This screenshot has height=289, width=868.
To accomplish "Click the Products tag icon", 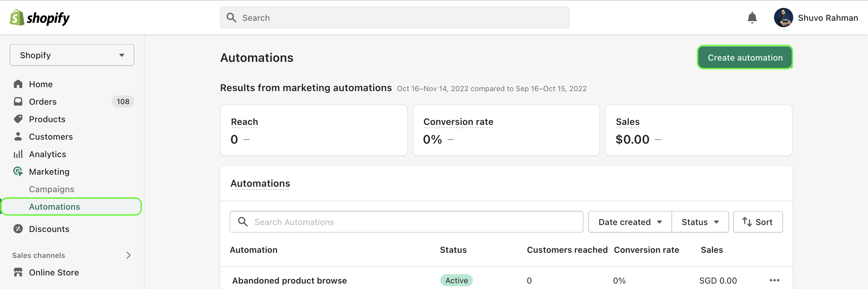I will coord(18,119).
